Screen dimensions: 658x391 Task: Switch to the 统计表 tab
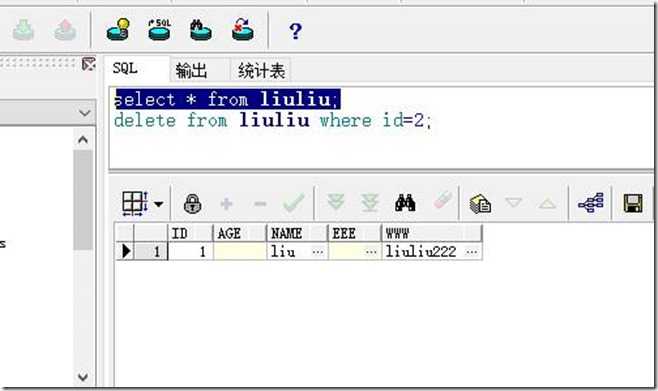[261, 70]
